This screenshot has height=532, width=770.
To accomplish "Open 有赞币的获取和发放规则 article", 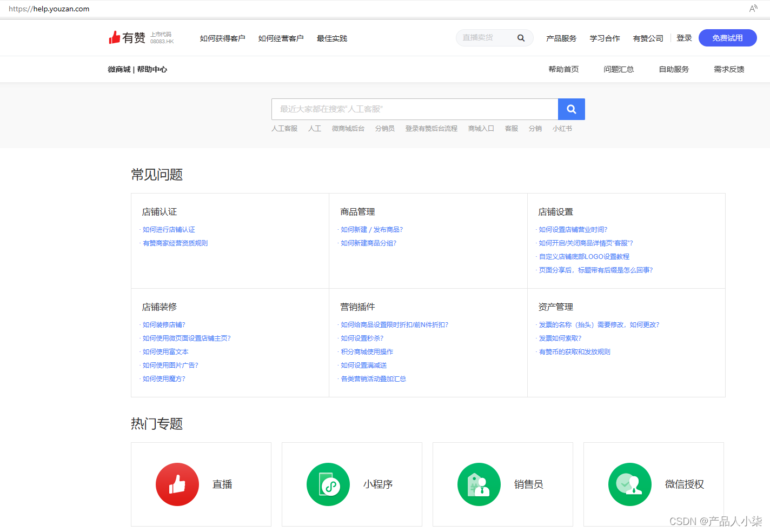I will pos(575,352).
